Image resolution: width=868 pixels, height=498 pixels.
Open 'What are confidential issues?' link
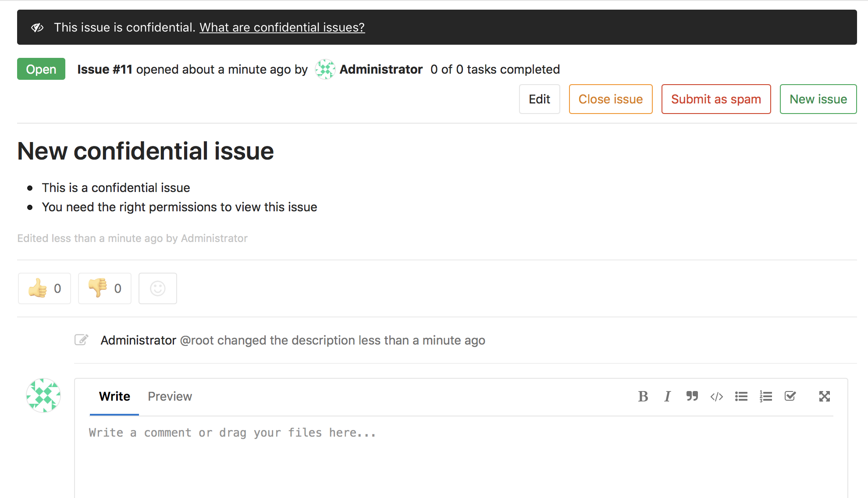(x=282, y=27)
